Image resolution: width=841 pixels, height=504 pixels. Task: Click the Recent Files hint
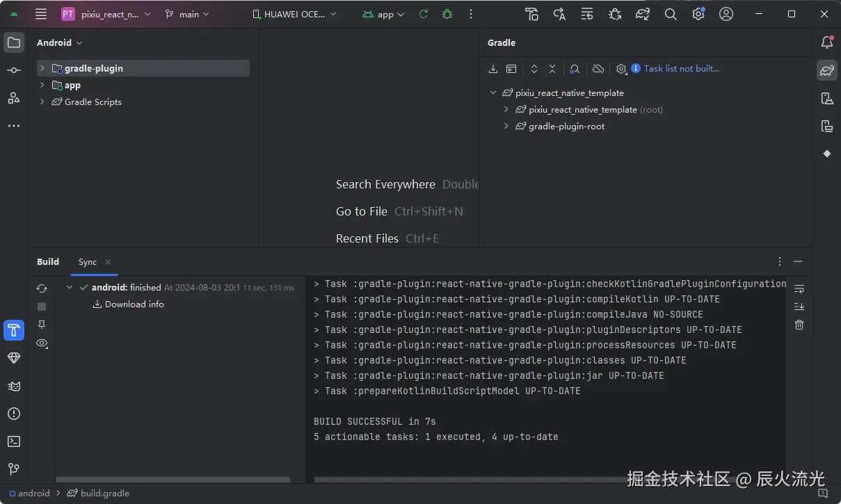tap(367, 238)
